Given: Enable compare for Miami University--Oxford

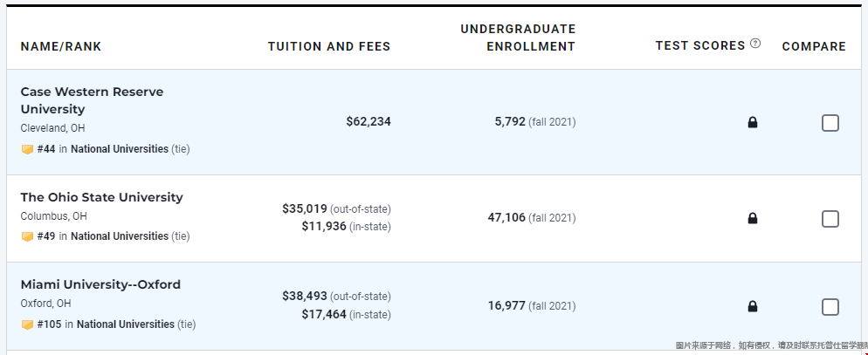Looking at the screenshot, I should [x=830, y=307].
